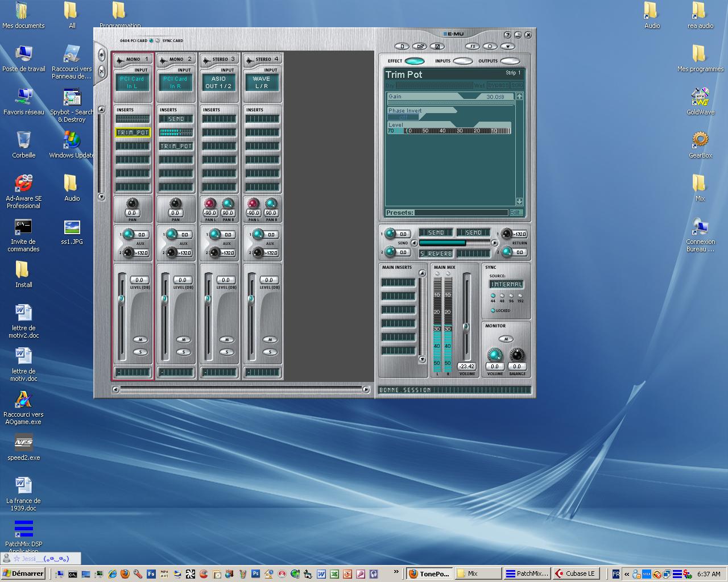
Task: Toggle the Monitor mute M button
Action: (506, 339)
